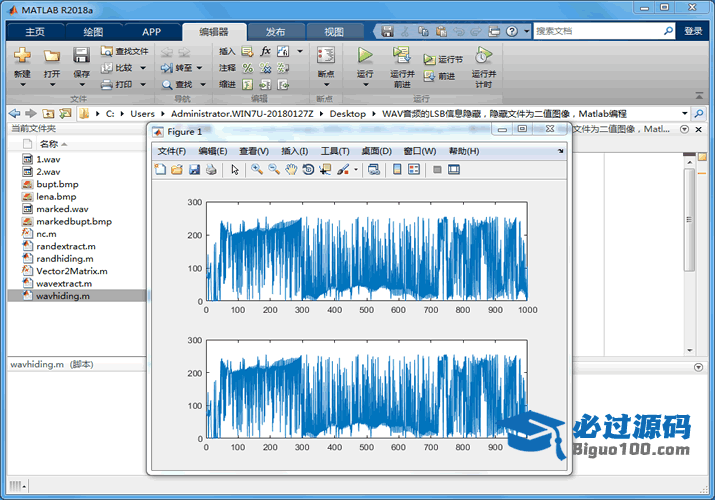
Task: Select the Zoom Out tool in Figure 1
Action: pos(274,170)
